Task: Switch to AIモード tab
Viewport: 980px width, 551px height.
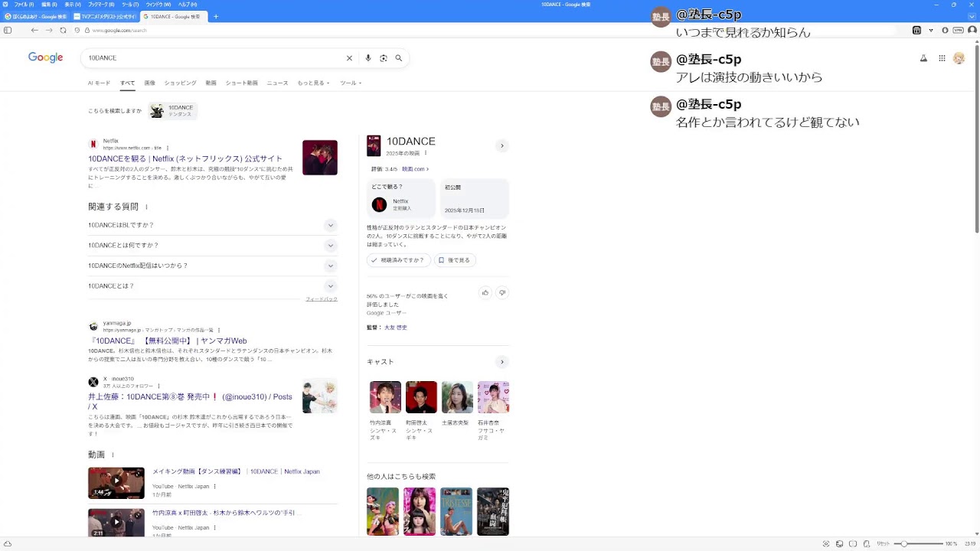Action: pyautogui.click(x=99, y=83)
